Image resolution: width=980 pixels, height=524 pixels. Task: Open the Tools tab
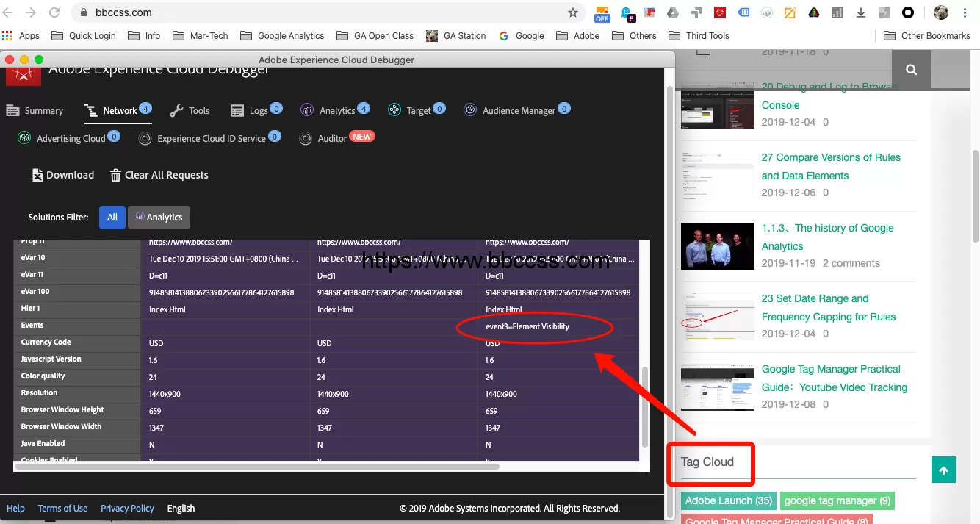pyautogui.click(x=190, y=111)
